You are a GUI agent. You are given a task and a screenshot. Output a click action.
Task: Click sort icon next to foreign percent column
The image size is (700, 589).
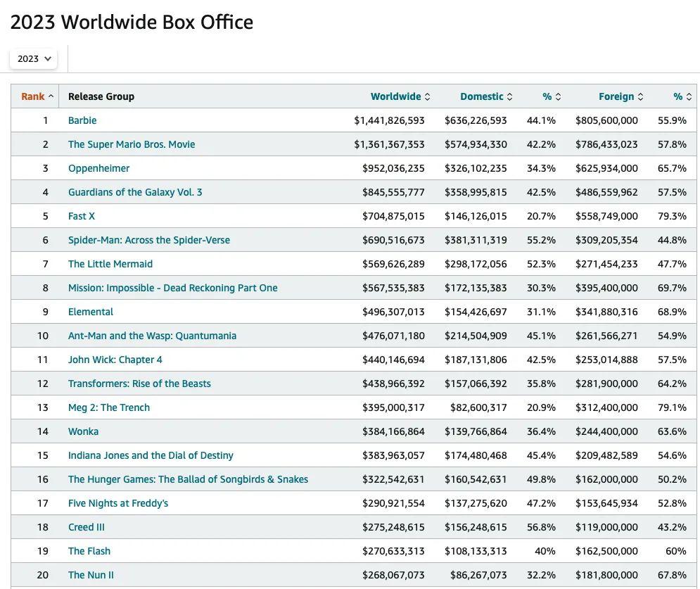click(689, 97)
